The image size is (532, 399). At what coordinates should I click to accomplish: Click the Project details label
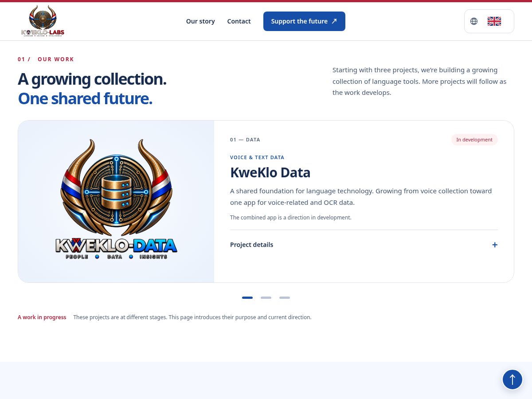tap(251, 245)
